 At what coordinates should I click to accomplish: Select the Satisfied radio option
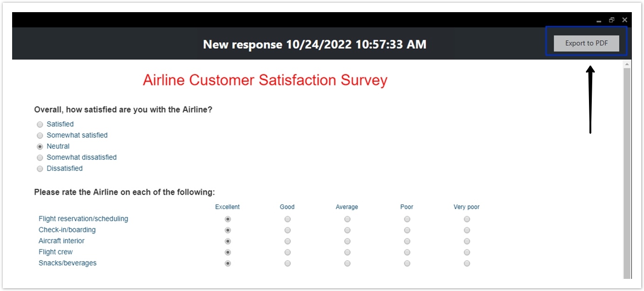[40, 124]
